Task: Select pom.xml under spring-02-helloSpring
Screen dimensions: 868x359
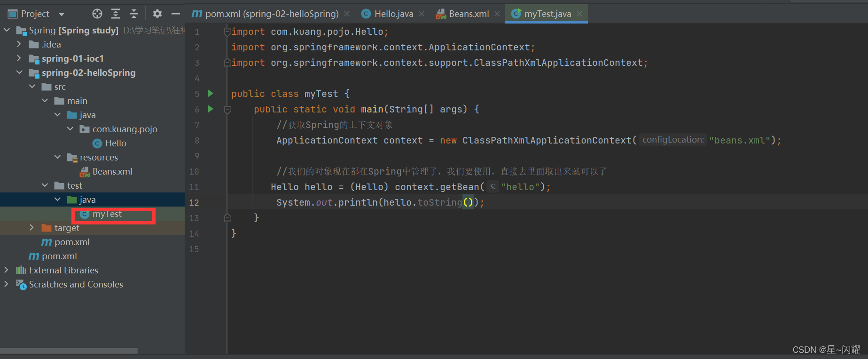Action: pyautogui.click(x=72, y=242)
